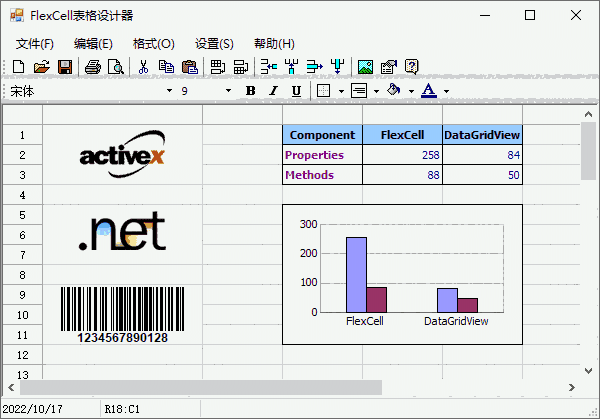Viewport: 600px width, 419px height.
Task: Open the 设置(S) menu
Action: click(214, 44)
